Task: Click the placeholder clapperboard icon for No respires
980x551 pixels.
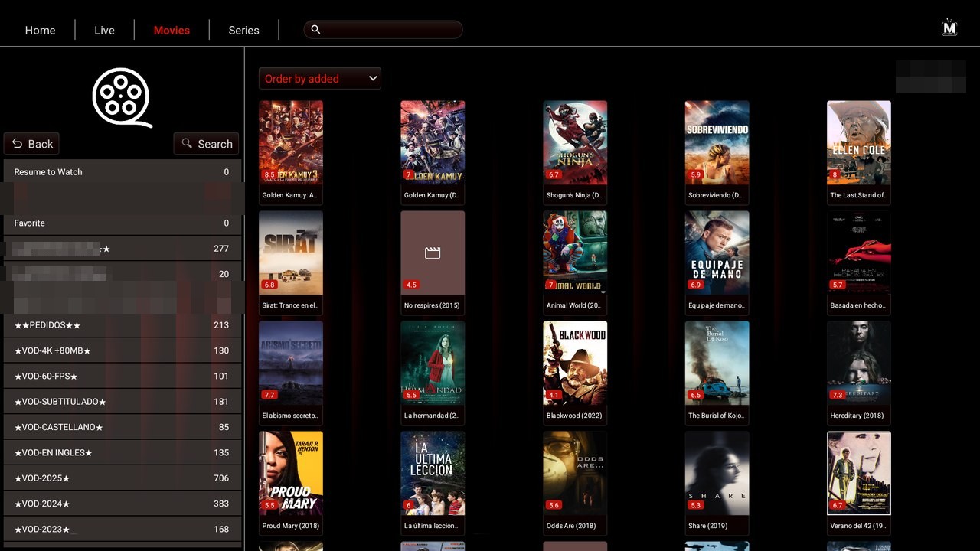Action: [x=433, y=253]
